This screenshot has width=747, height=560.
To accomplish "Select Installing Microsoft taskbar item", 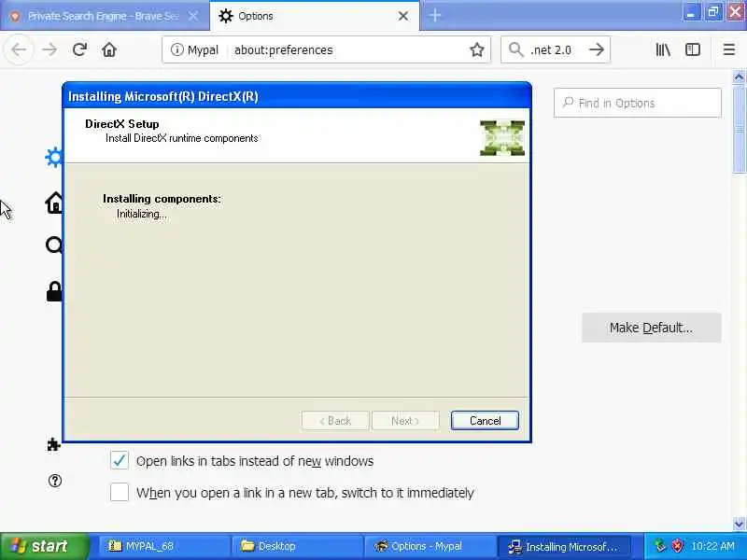I will pyautogui.click(x=564, y=546).
